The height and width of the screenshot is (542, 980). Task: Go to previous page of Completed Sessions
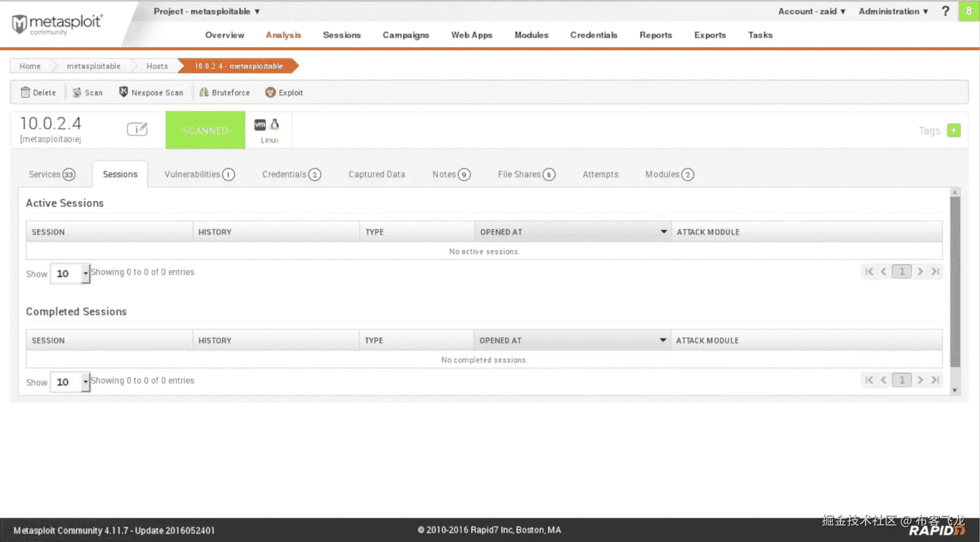884,380
